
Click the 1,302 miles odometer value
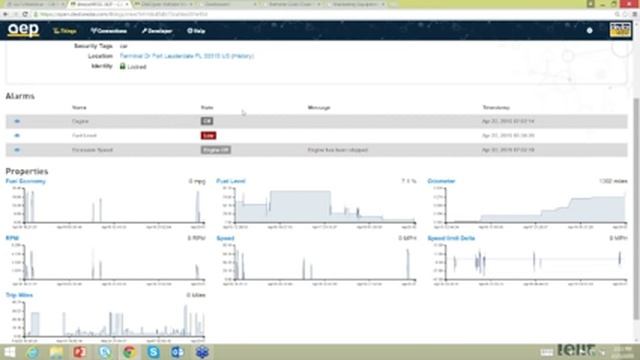613,181
